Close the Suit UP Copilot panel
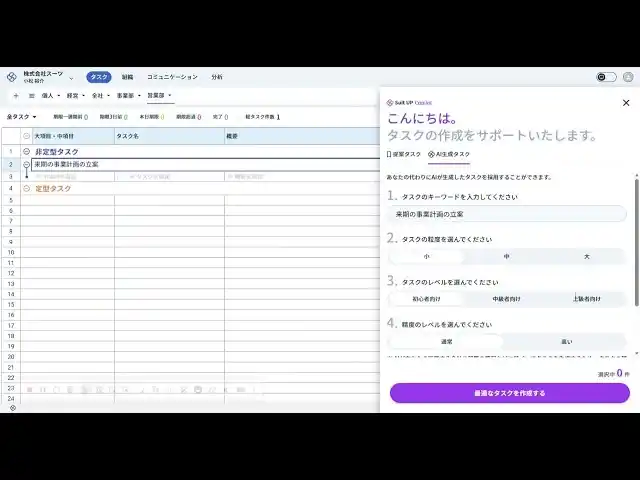The width and height of the screenshot is (640, 480). pyautogui.click(x=626, y=102)
